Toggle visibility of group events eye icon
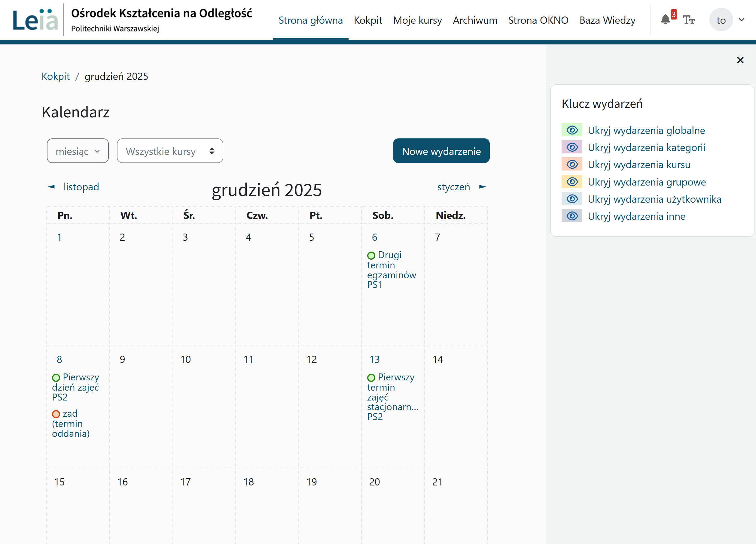The image size is (756, 544). [572, 182]
